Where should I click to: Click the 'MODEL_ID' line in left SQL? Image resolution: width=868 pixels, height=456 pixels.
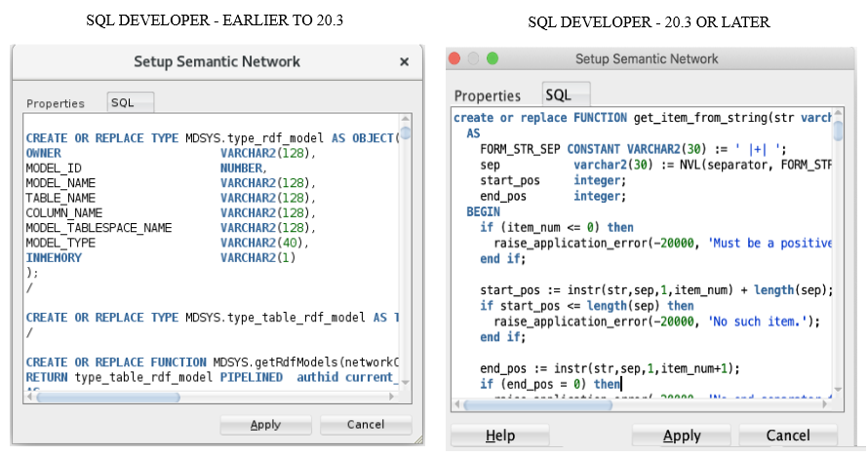[x=146, y=168]
